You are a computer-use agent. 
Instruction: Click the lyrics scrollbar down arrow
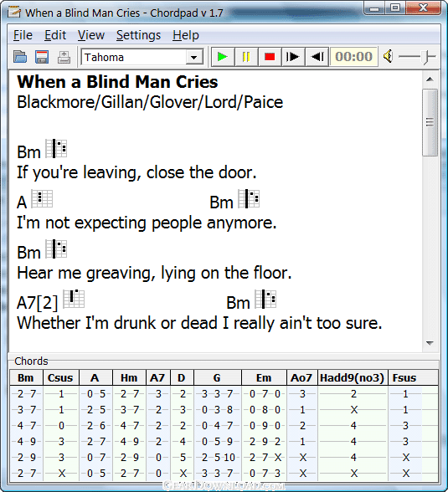click(x=430, y=343)
